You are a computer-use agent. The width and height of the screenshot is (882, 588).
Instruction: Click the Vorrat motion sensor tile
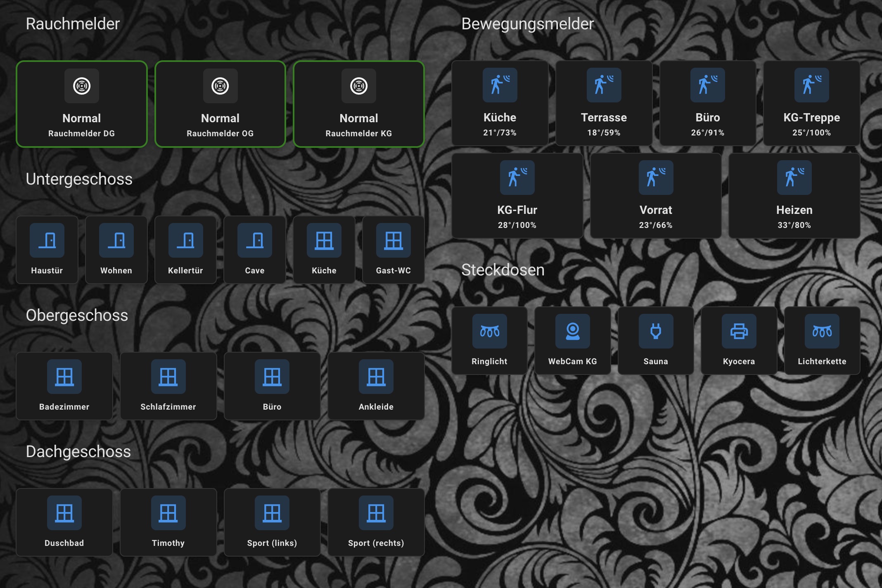[656, 196]
